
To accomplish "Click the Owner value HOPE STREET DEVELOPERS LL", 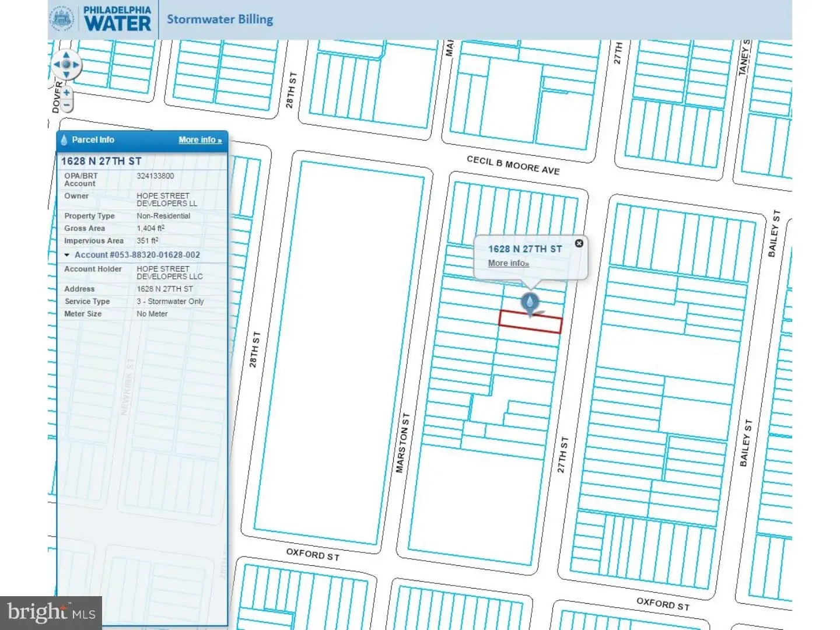I will point(167,199).
